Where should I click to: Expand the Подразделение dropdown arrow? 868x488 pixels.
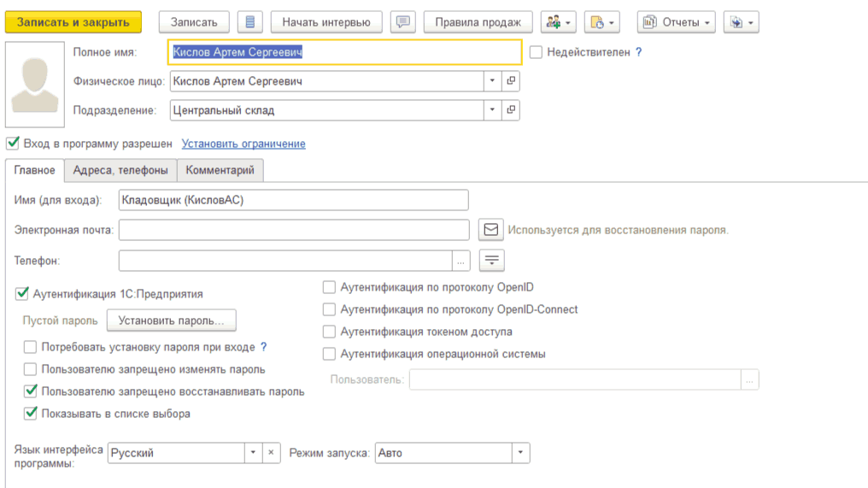pyautogui.click(x=492, y=109)
